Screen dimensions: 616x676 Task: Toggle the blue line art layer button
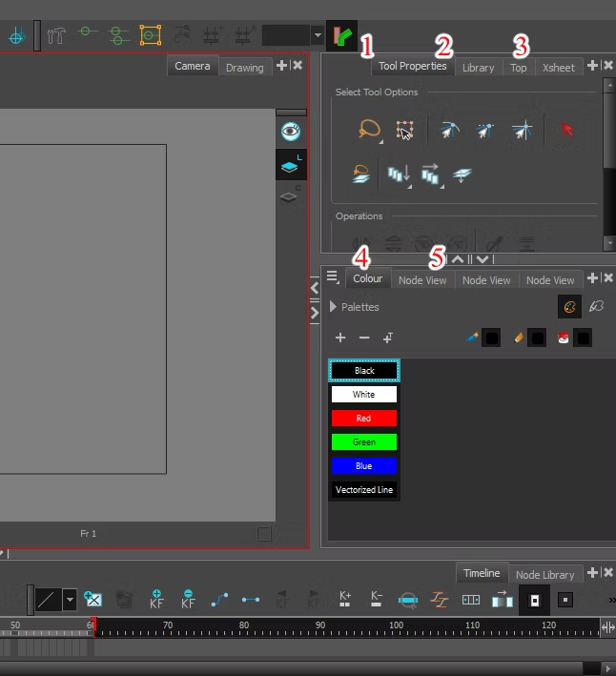(x=291, y=165)
